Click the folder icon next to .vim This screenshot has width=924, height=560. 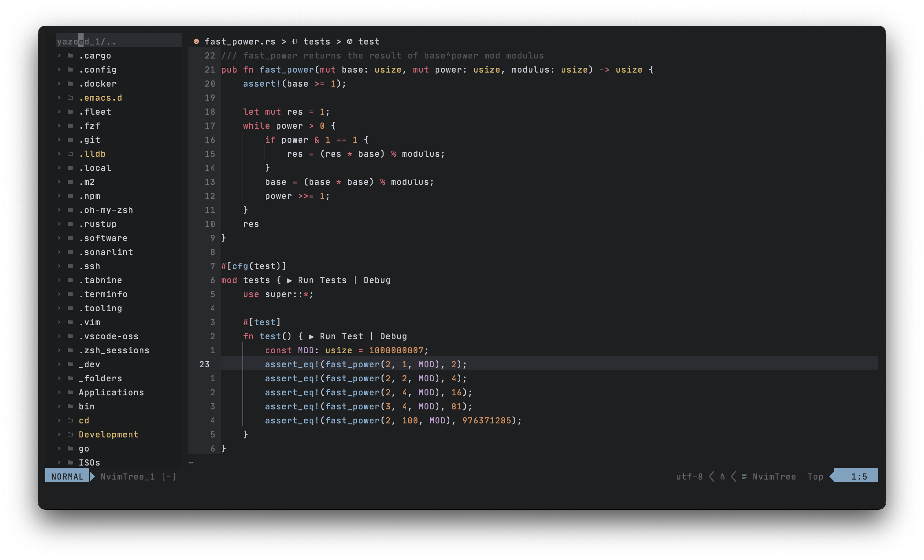point(70,322)
